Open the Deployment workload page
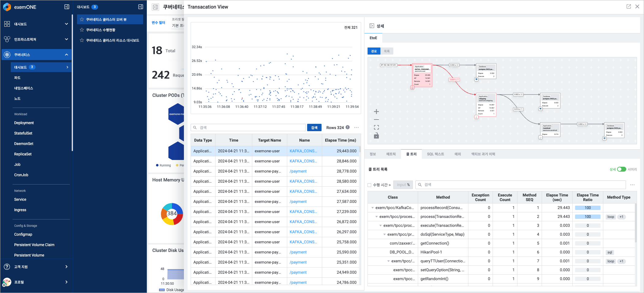 tap(24, 123)
